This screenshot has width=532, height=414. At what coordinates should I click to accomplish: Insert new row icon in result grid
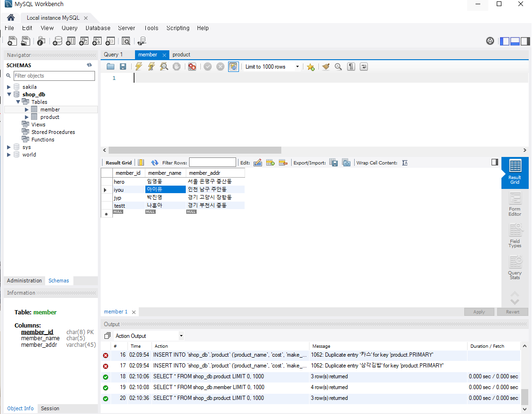(270, 163)
